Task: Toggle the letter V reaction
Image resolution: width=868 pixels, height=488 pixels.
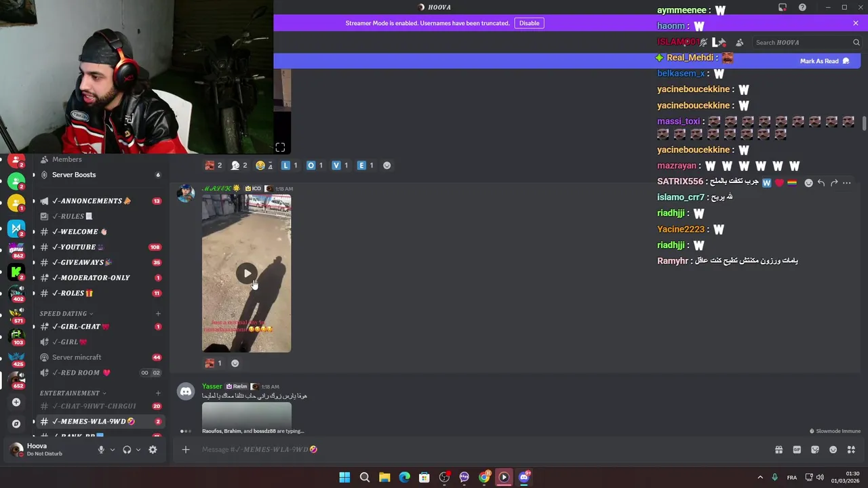Action: 340,165
